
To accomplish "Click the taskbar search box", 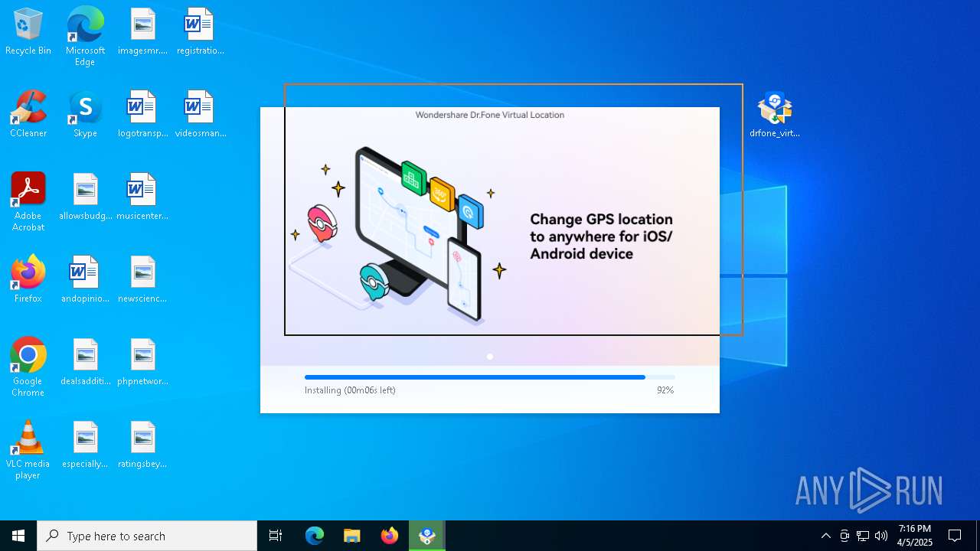I will 147,536.
